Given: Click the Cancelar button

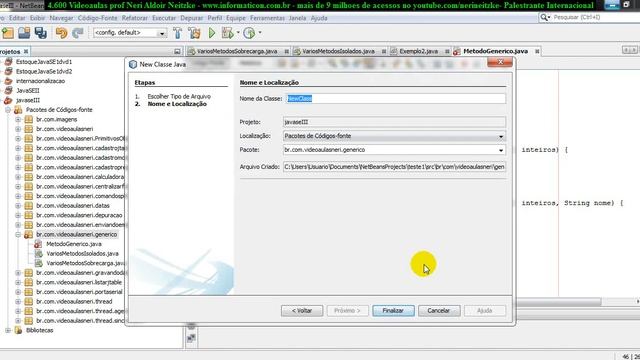Looking at the screenshot, I should [x=439, y=311].
